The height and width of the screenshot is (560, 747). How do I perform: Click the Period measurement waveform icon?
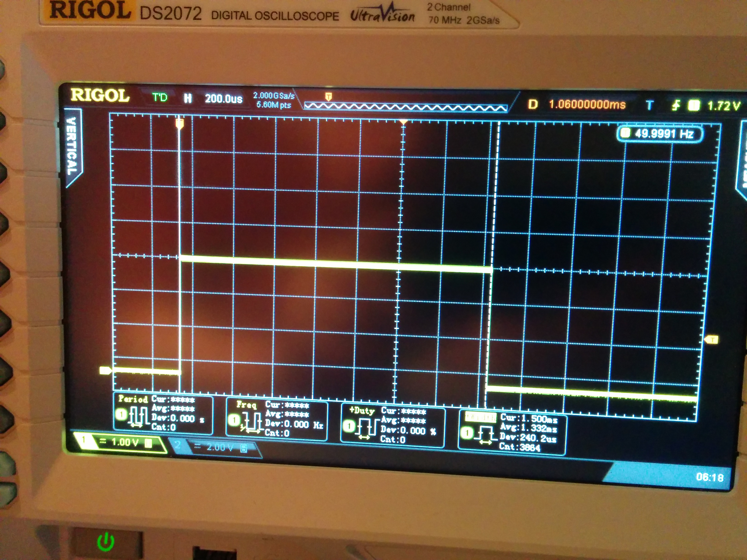[x=139, y=416]
